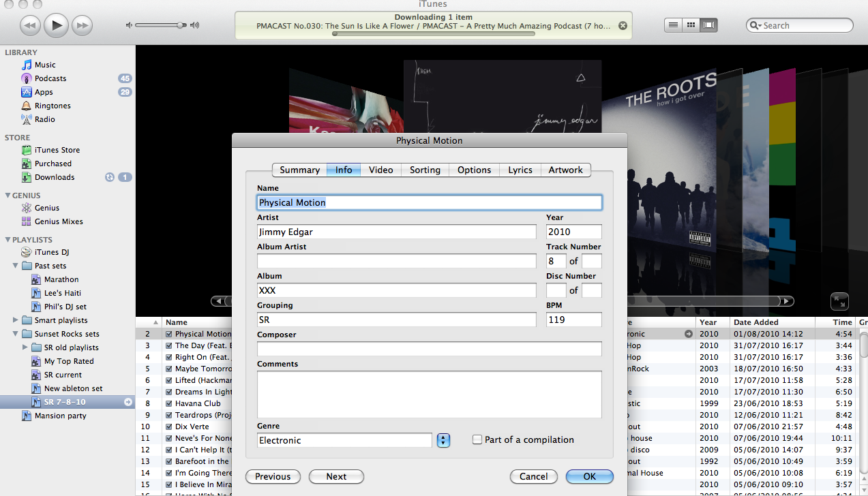Switch to grid view
Viewport: 868px width, 496px height.
(x=691, y=25)
